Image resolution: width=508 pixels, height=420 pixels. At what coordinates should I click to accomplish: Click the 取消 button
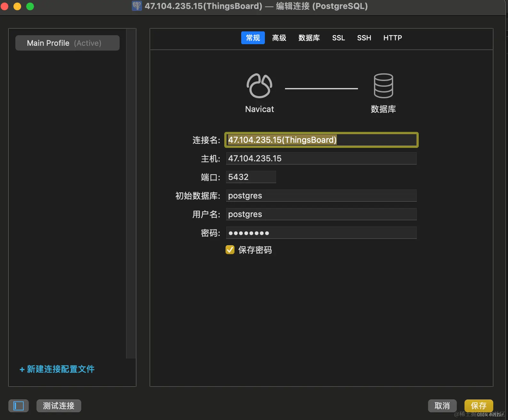pos(442,406)
